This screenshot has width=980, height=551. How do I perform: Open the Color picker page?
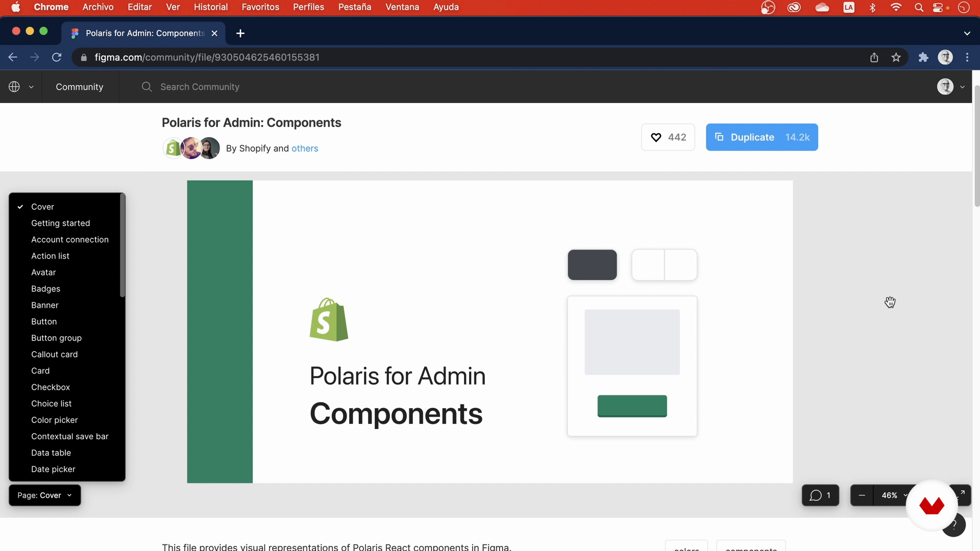click(x=54, y=420)
